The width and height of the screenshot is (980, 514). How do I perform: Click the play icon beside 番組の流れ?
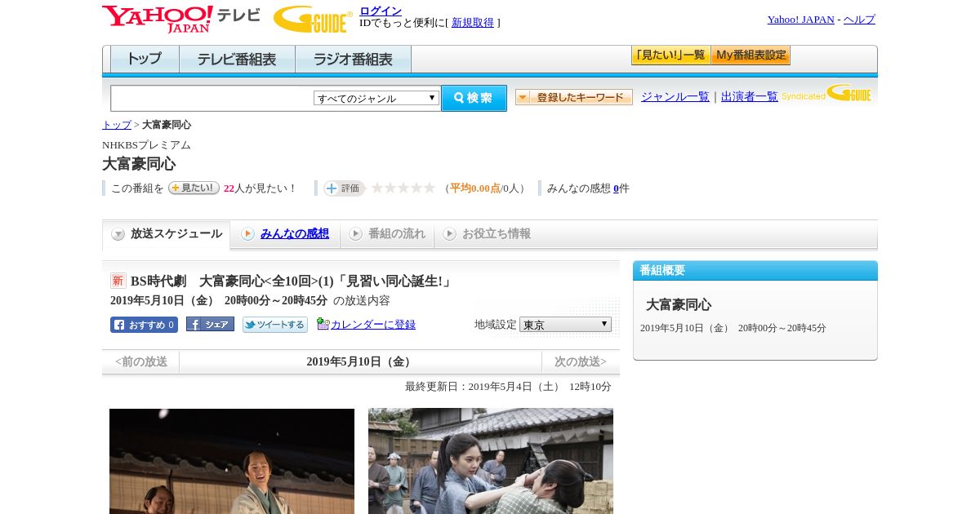point(355,234)
